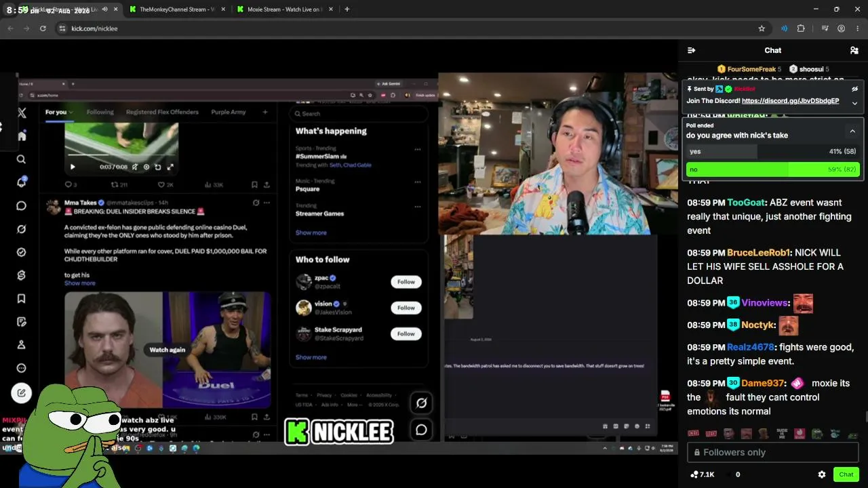Open X Messages icon in sidebar
Screen dimensions: 868x488
pos(22,206)
